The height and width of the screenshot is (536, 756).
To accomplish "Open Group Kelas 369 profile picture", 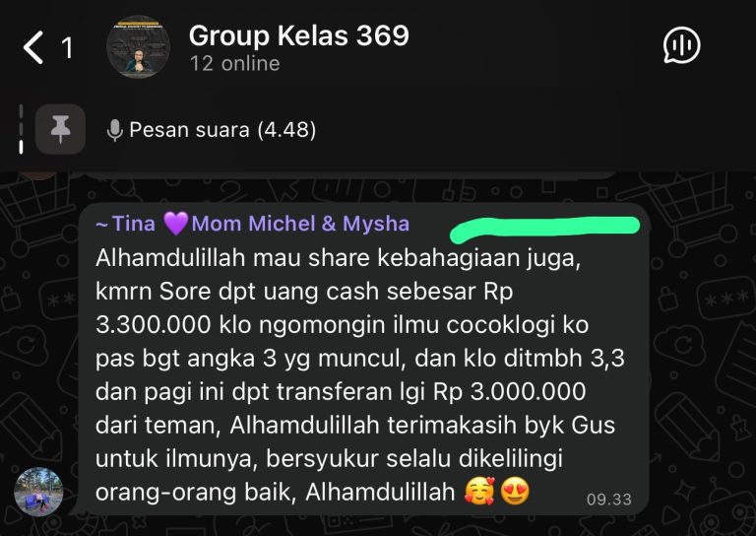I will tap(139, 46).
